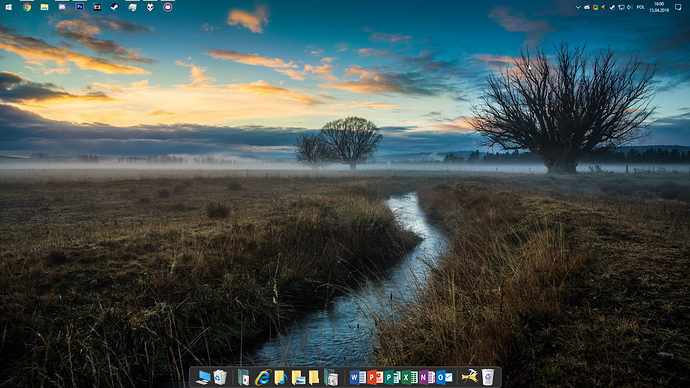690x388 pixels.
Task: Launch Google Chrome from the taskbar
Action: [x=27, y=7]
